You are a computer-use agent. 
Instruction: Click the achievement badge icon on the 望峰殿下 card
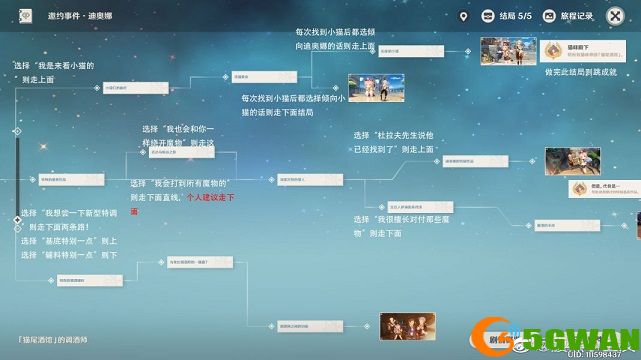point(553,51)
